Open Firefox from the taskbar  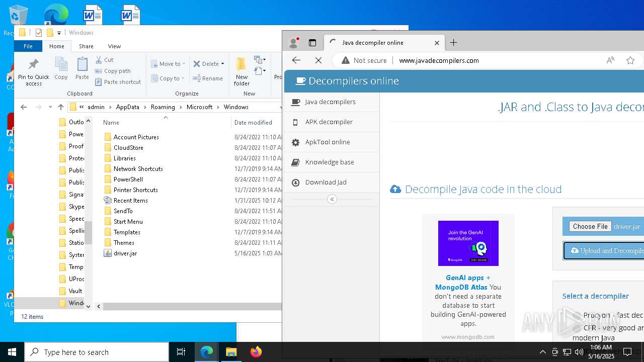(256, 352)
